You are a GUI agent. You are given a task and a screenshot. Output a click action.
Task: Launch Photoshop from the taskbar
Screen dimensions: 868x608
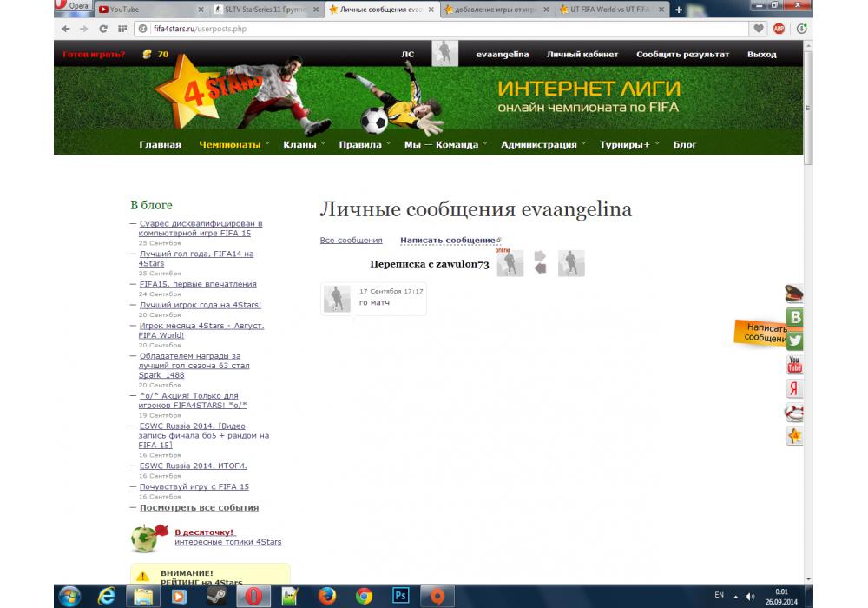coord(401,596)
